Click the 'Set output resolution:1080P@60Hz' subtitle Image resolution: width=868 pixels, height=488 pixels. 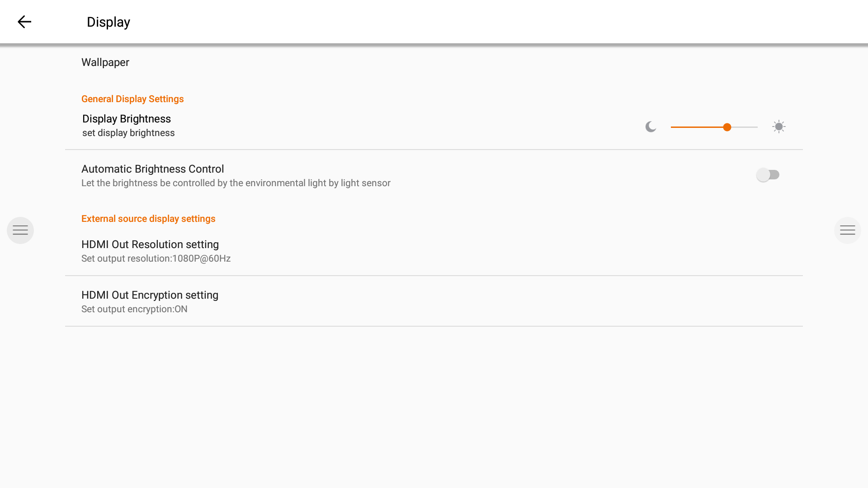(x=156, y=258)
